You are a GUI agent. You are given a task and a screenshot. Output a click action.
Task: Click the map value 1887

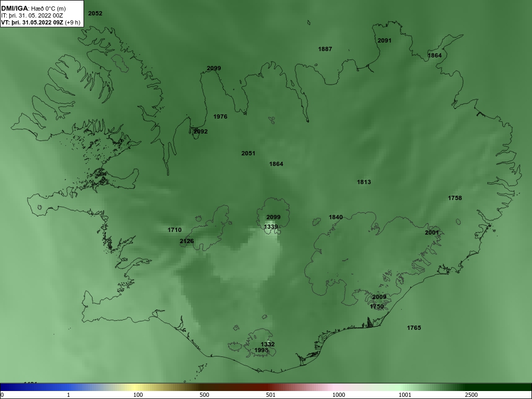(x=325, y=49)
